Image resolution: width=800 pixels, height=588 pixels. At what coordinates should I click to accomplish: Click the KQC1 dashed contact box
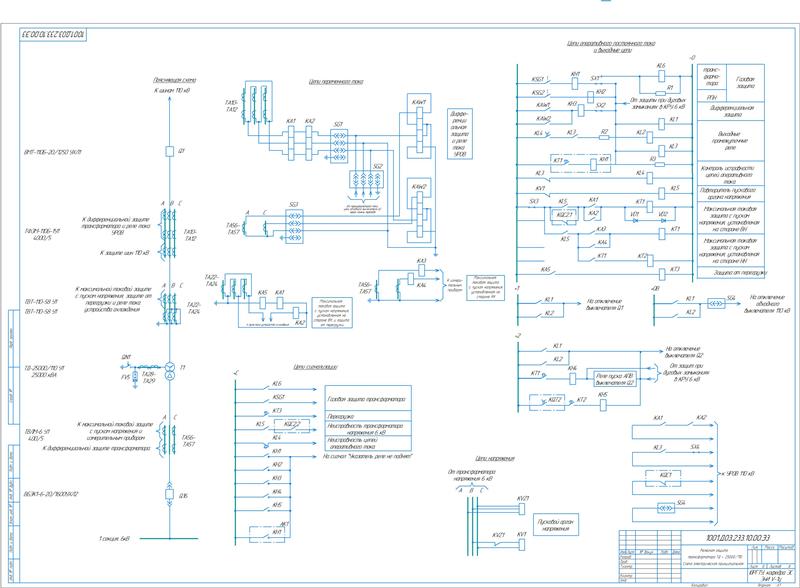[x=663, y=478]
